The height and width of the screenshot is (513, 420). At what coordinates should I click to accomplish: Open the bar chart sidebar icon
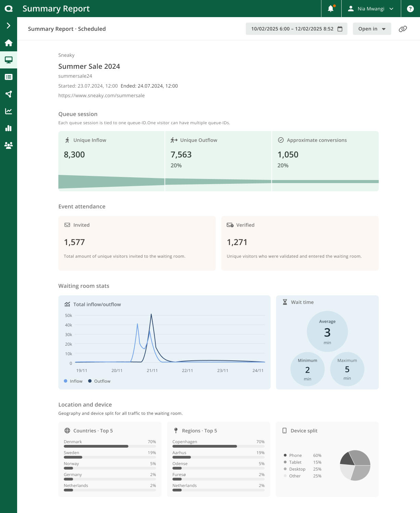[x=9, y=128]
